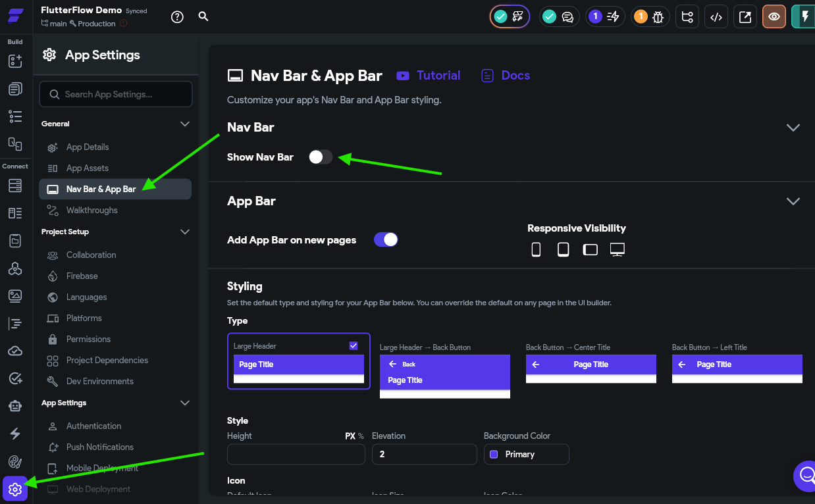
Task: Click the Preview eye icon in header
Action: (x=774, y=17)
